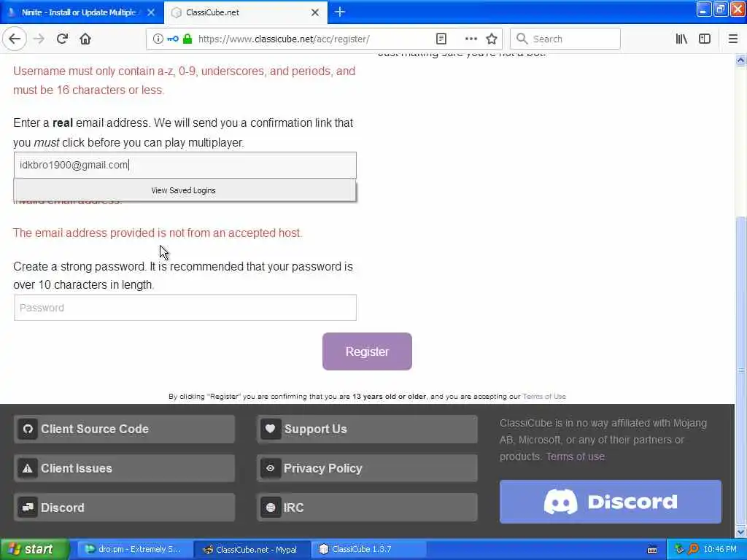
Task: Open Privacy Policy link
Action: [x=367, y=468]
